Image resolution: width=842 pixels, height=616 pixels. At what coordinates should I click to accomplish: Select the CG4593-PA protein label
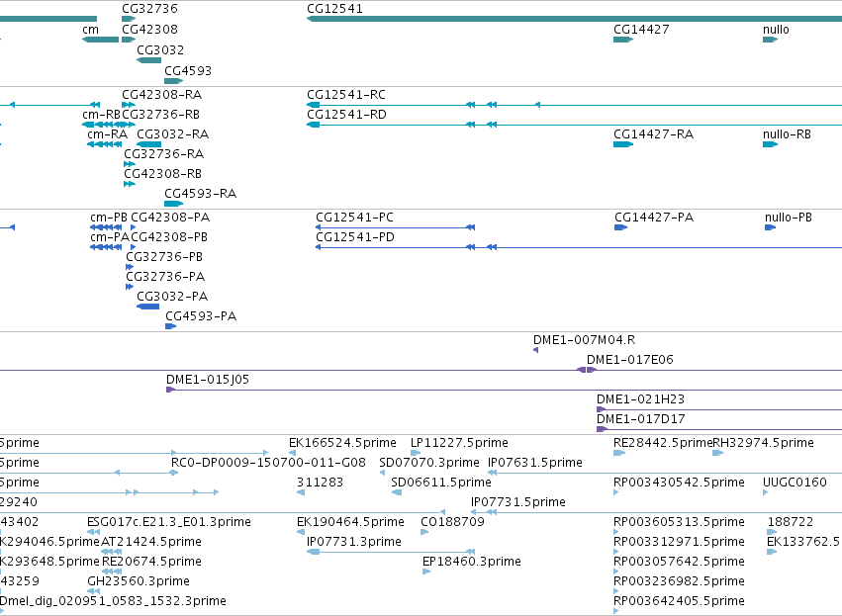click(201, 316)
